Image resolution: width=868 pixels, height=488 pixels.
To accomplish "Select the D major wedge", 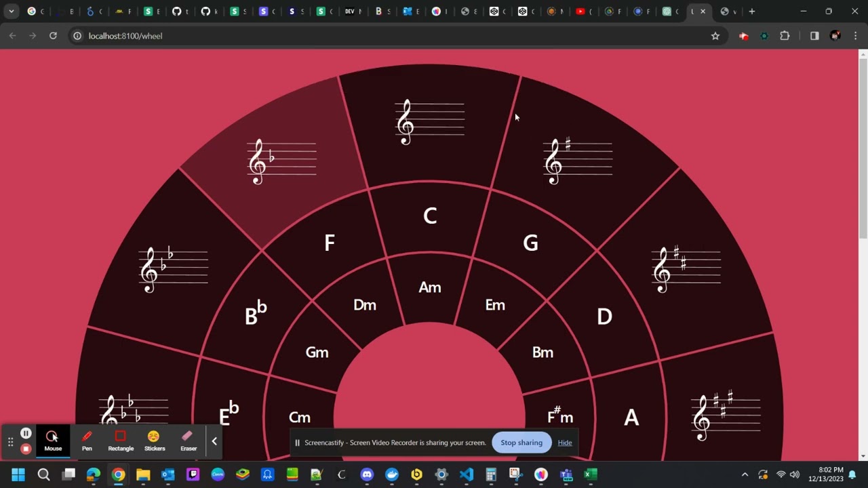I will point(604,317).
